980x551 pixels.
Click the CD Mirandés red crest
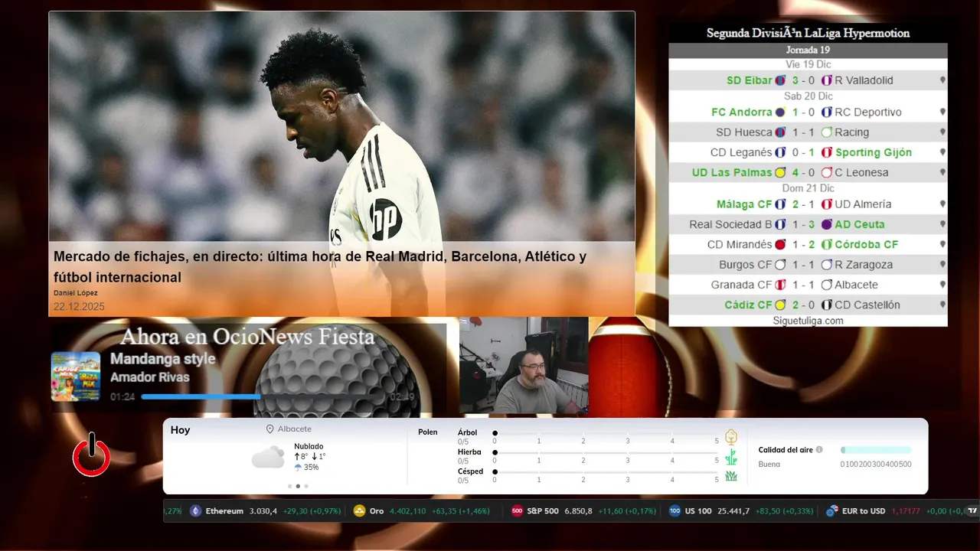[x=780, y=245]
